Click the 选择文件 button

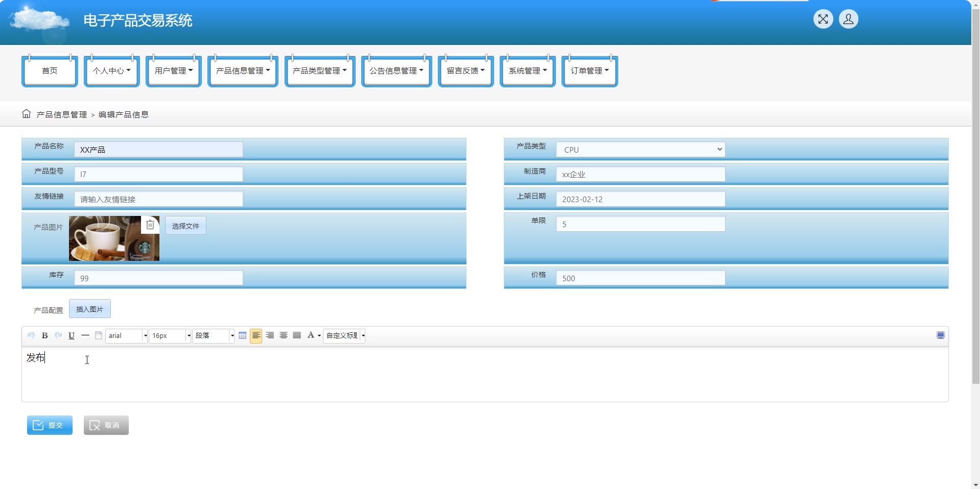point(185,226)
